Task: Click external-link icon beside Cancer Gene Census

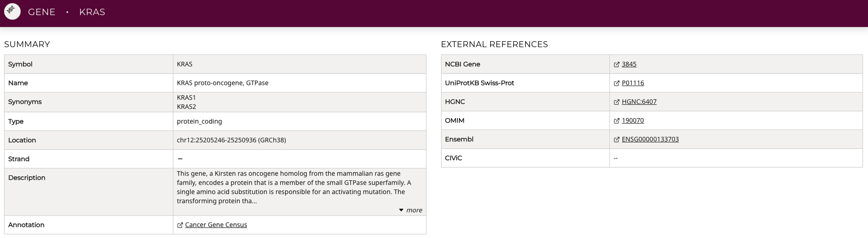Action: tap(180, 225)
